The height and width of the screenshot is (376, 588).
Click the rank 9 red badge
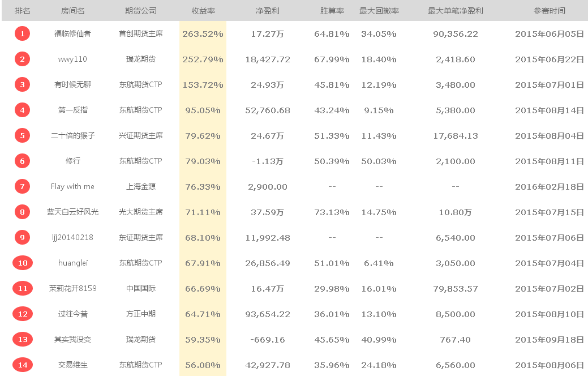[22, 237]
